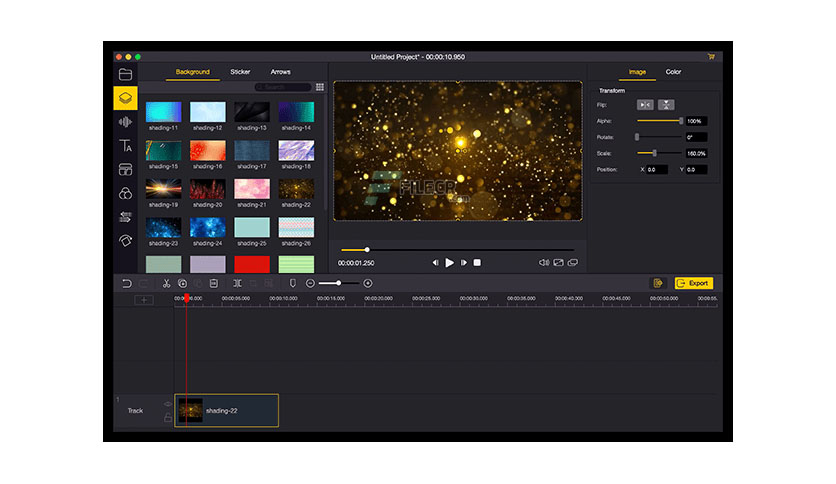Open the audio waveform sidebar panel
The height and width of the screenshot is (484, 836).
pyautogui.click(x=125, y=122)
